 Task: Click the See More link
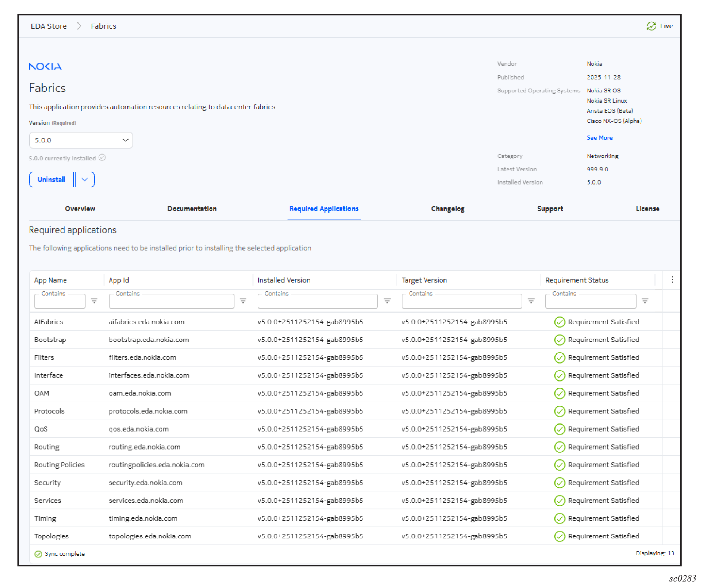599,138
